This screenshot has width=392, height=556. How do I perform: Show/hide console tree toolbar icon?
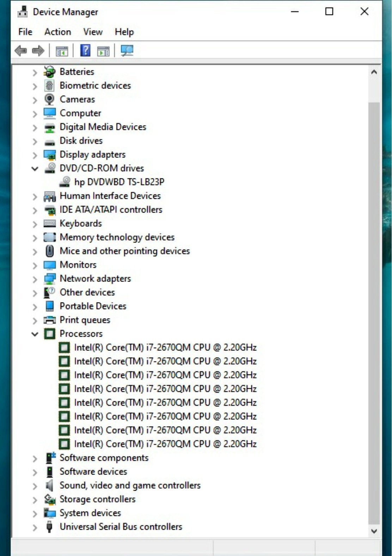tap(62, 51)
